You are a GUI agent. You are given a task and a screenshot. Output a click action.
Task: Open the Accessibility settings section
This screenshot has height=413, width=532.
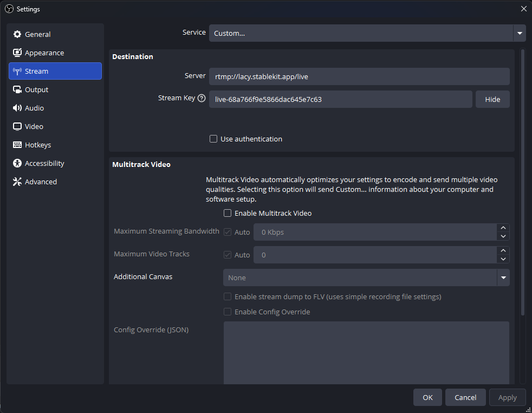pyautogui.click(x=42, y=163)
